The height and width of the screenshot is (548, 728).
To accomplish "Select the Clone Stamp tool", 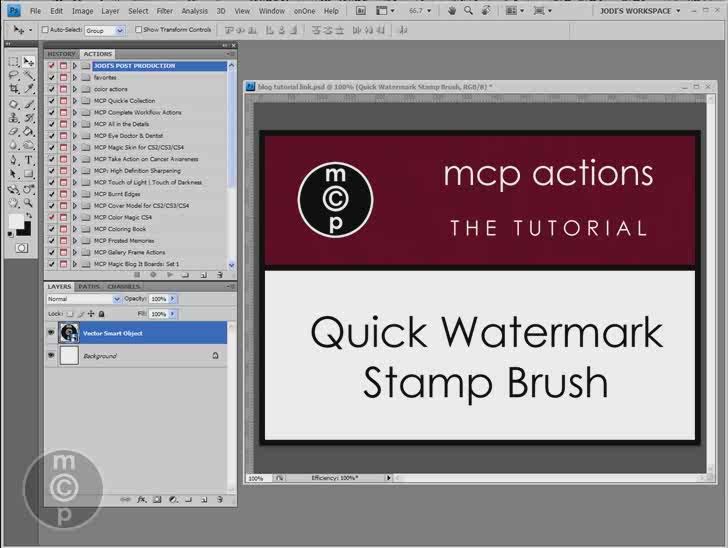I will pyautogui.click(x=13, y=118).
